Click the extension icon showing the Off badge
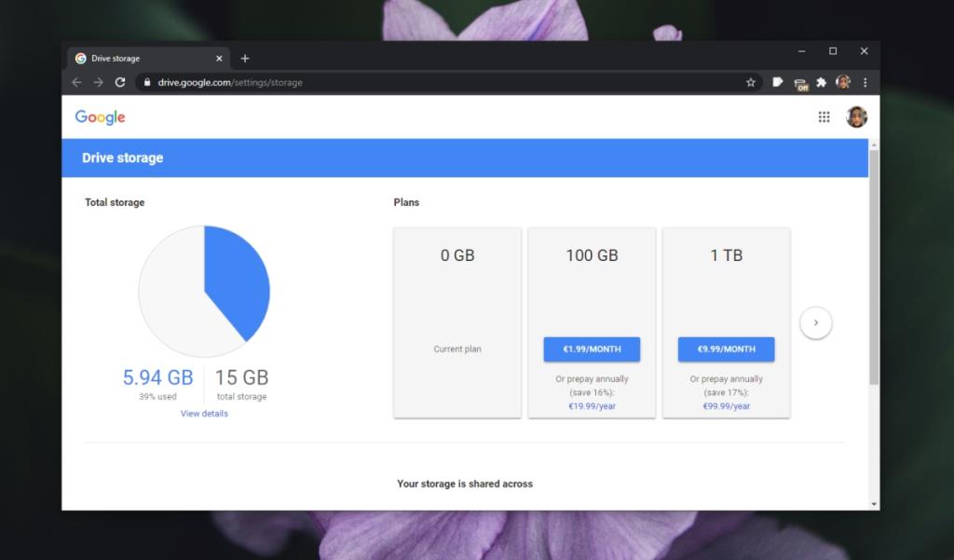Viewport: 954px width, 560px height. tap(800, 82)
